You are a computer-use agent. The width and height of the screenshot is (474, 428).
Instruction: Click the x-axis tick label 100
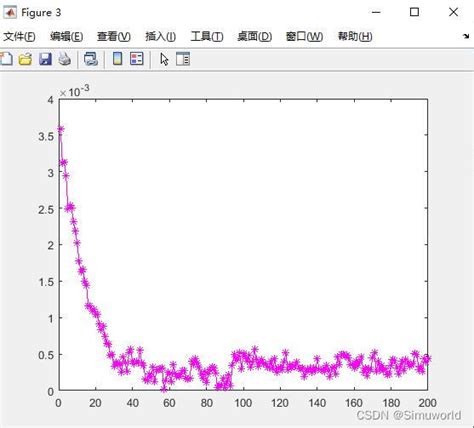(243, 403)
